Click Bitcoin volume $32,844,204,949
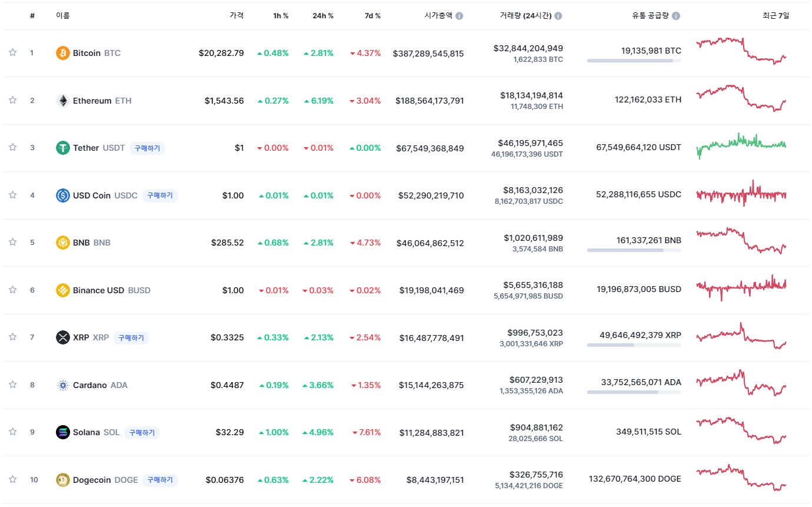Image resolution: width=812 pixels, height=507 pixels. [528, 48]
